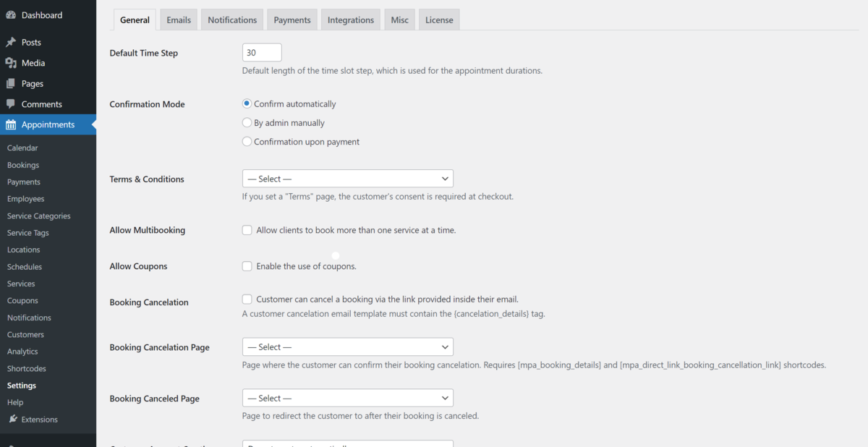Click the Default Time Step label
The width and height of the screenshot is (868, 447).
(x=144, y=53)
